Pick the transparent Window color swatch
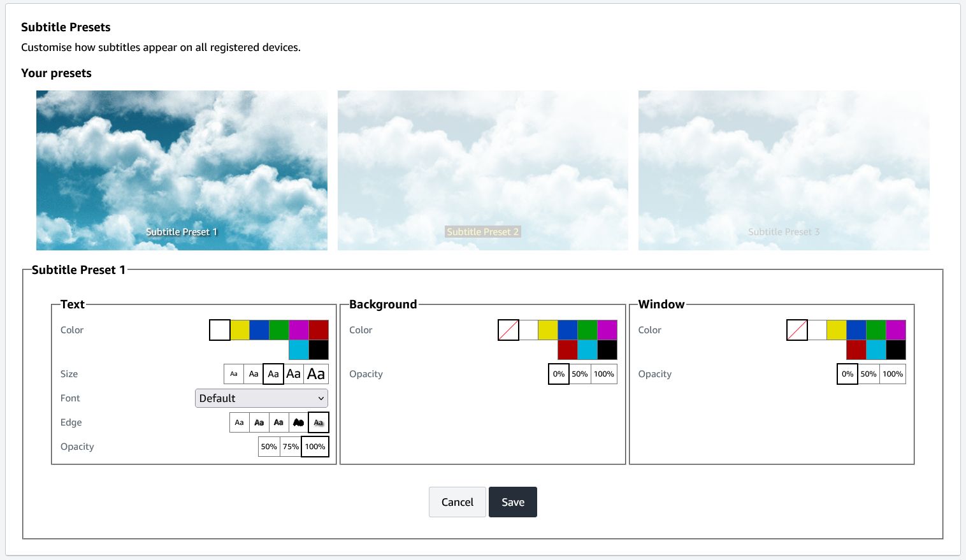 pyautogui.click(x=797, y=330)
